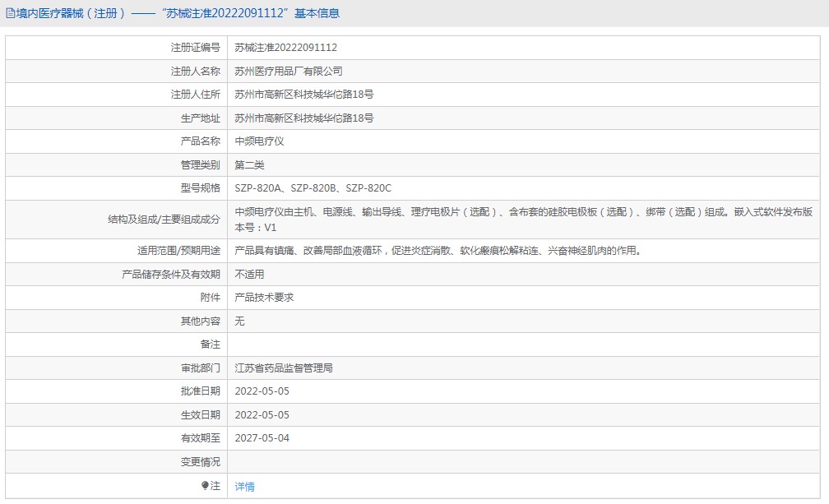Click the 产品技术要求 attachment value

264,298
